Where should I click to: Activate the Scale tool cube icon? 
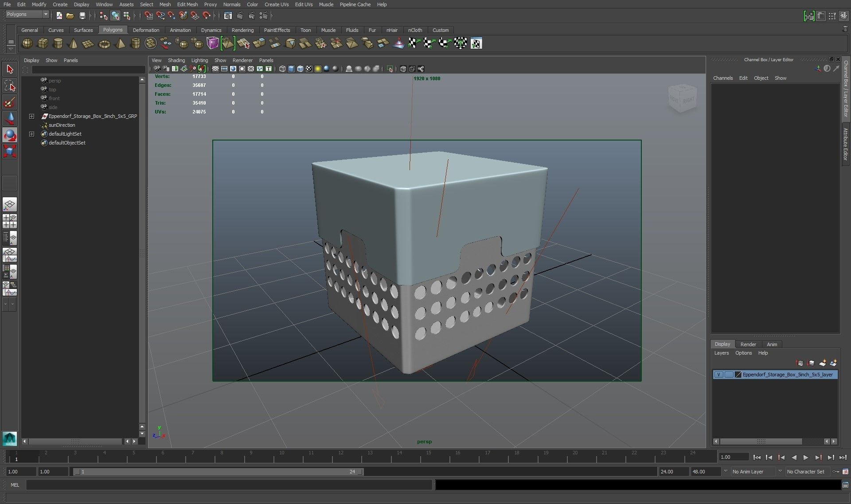coord(10,151)
